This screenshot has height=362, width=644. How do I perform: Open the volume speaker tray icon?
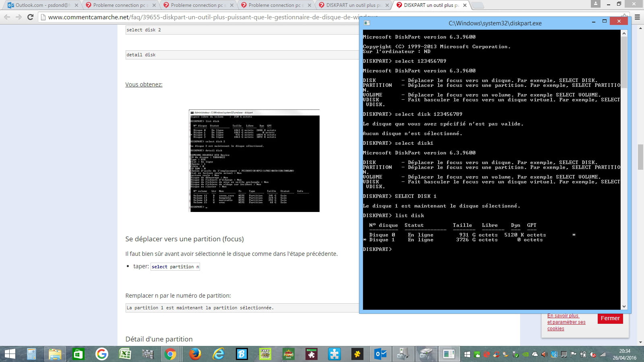(x=544, y=354)
